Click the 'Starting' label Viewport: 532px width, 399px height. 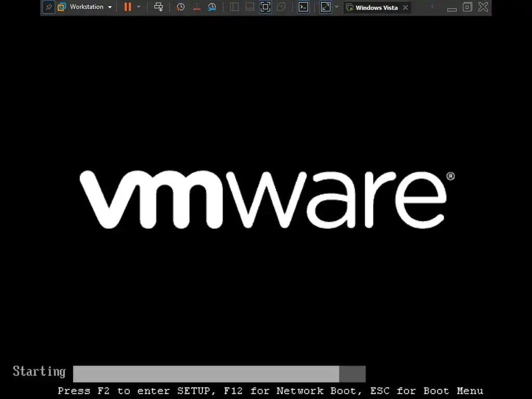click(39, 371)
